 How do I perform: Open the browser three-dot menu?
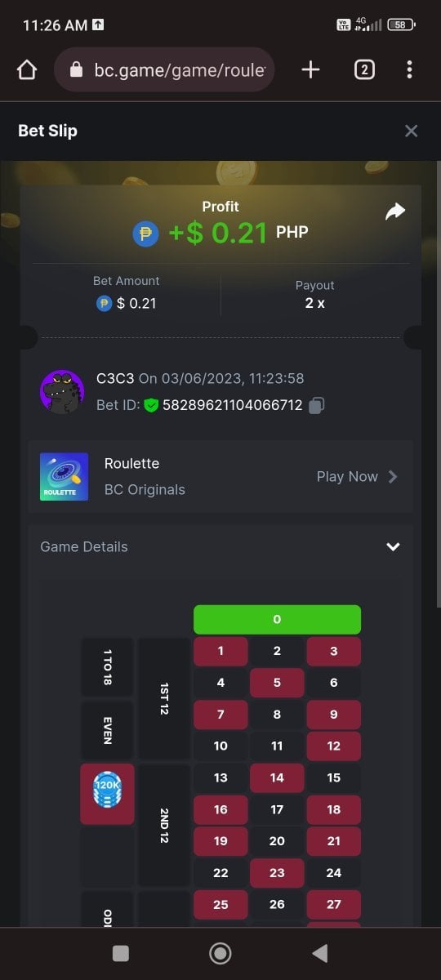coord(409,69)
